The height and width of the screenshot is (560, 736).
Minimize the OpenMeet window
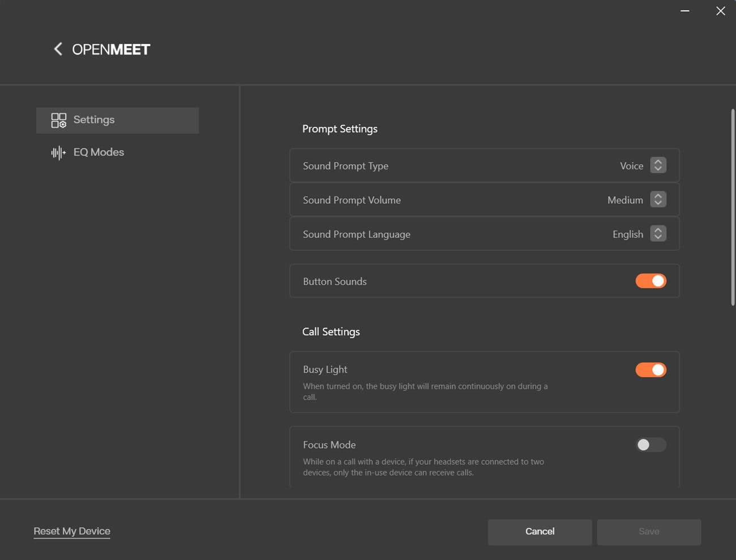point(685,11)
